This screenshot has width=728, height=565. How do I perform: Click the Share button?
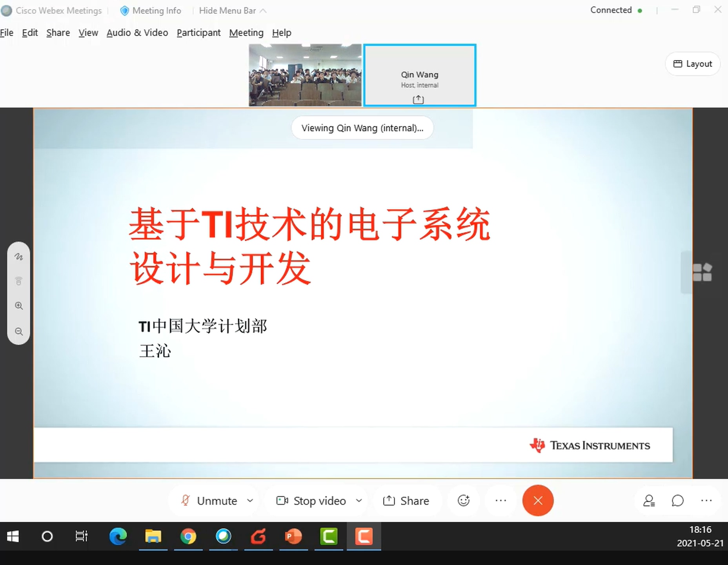point(406,501)
